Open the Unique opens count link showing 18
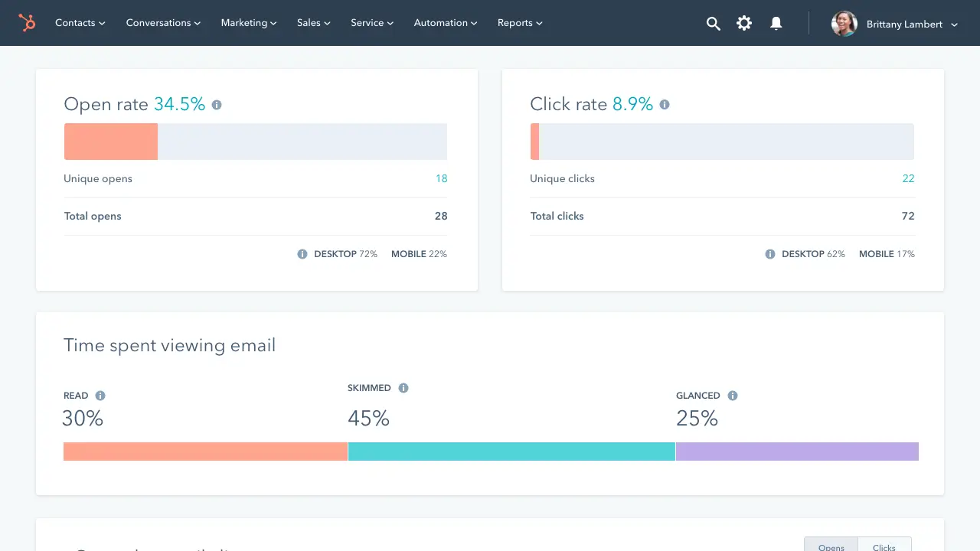Image resolution: width=980 pixels, height=551 pixels. 442,178
